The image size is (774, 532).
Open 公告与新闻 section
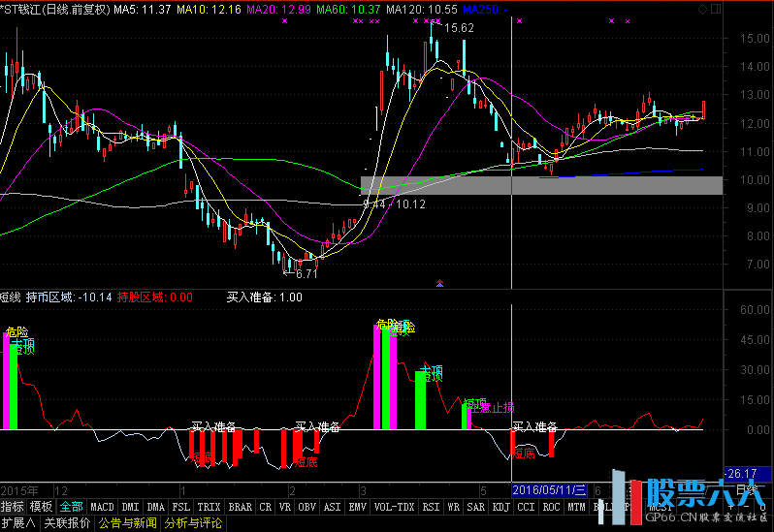pyautogui.click(x=128, y=523)
